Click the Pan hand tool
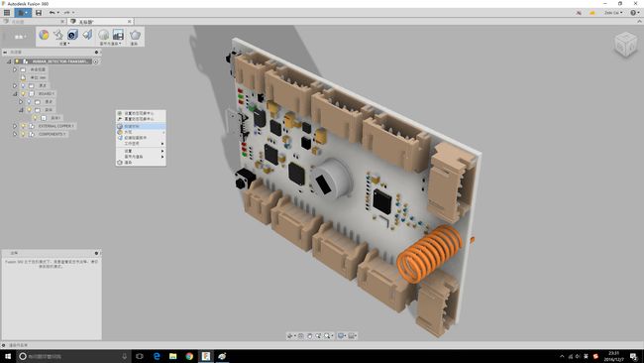The height and width of the screenshot is (363, 644). click(x=310, y=336)
